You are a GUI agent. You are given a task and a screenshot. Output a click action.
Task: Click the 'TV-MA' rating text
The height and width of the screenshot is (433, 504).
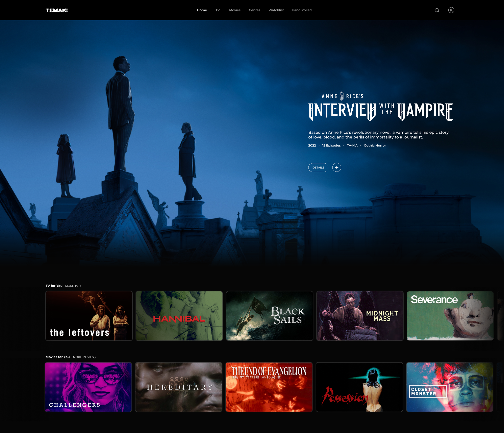point(352,145)
